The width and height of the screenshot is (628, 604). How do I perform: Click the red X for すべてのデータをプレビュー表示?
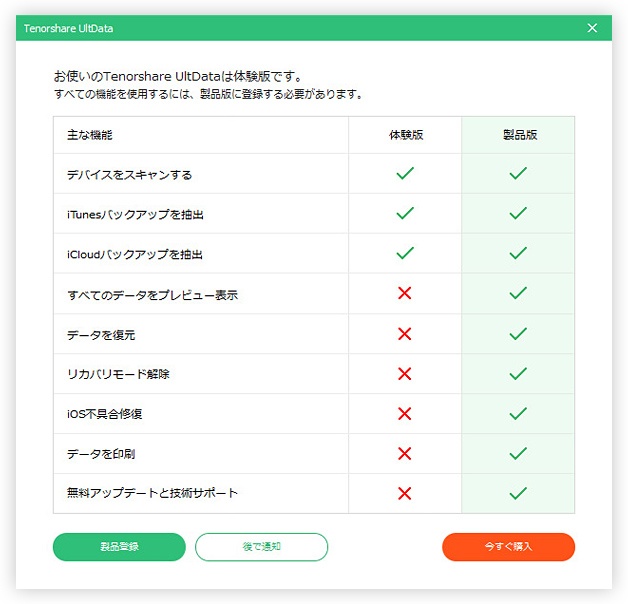click(x=405, y=293)
